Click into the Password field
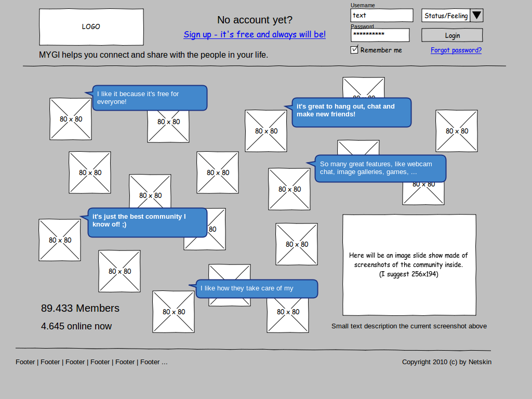The height and width of the screenshot is (399, 532). (380, 35)
